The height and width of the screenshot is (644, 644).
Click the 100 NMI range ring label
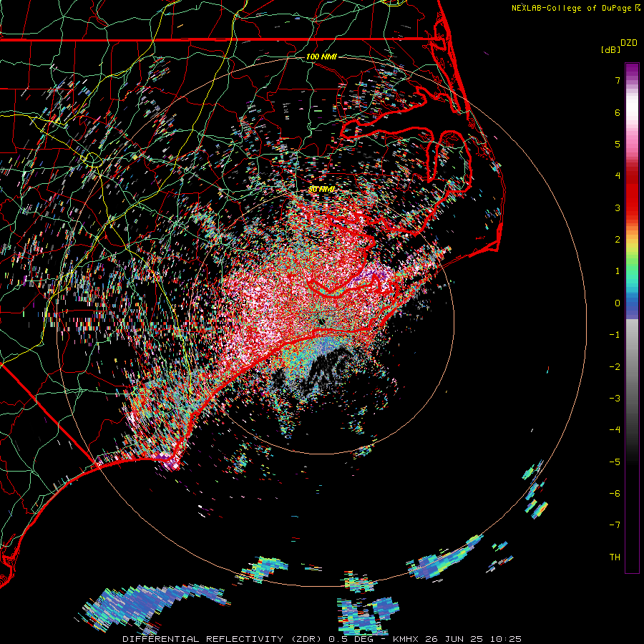(321, 57)
